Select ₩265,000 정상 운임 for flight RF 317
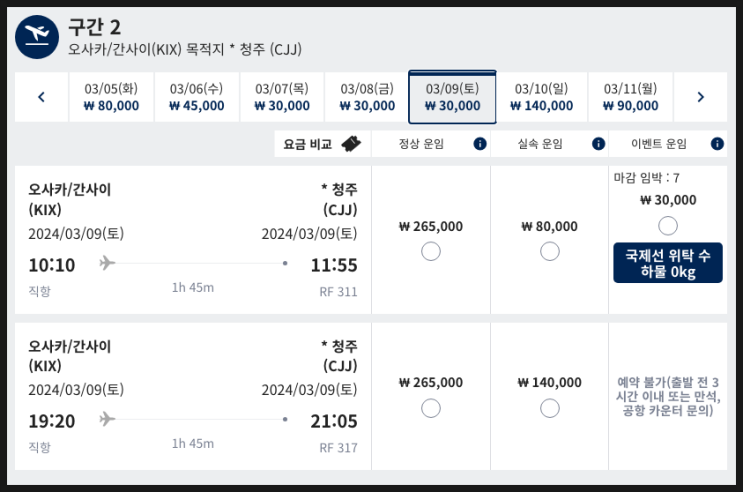 431,407
